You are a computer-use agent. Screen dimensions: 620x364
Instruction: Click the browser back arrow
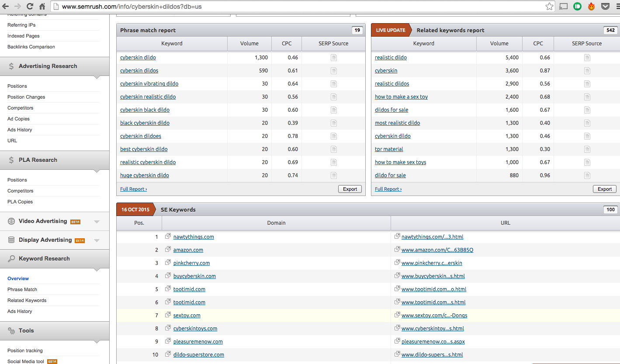pyautogui.click(x=6, y=7)
